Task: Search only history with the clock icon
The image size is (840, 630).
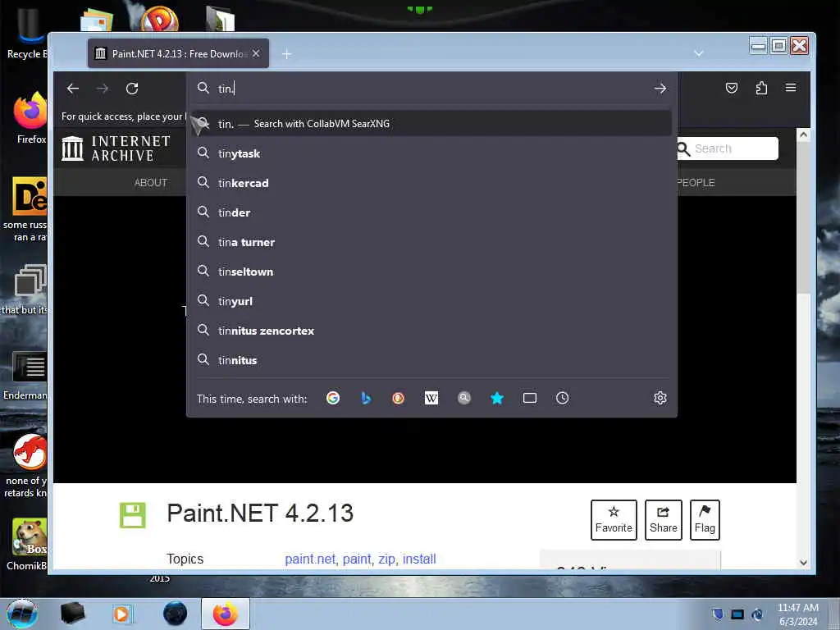Action: [563, 398]
